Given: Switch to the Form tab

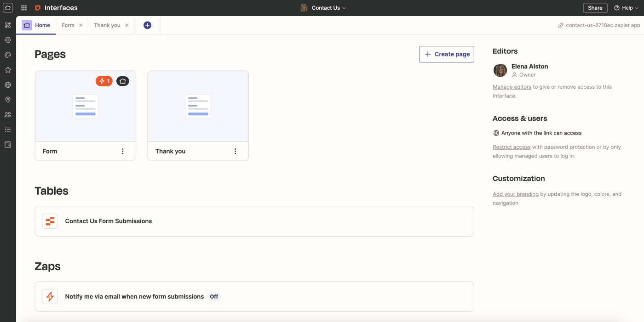Looking at the screenshot, I should 68,25.
